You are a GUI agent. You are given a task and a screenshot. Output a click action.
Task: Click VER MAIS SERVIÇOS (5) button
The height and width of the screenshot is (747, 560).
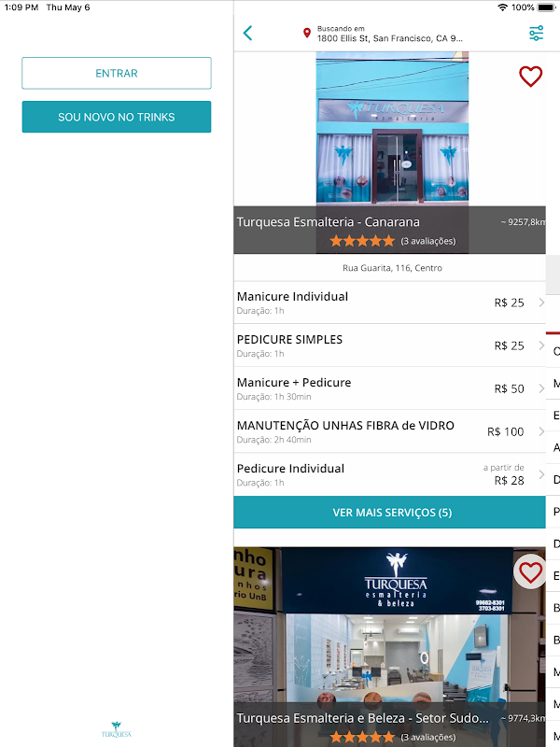point(389,512)
